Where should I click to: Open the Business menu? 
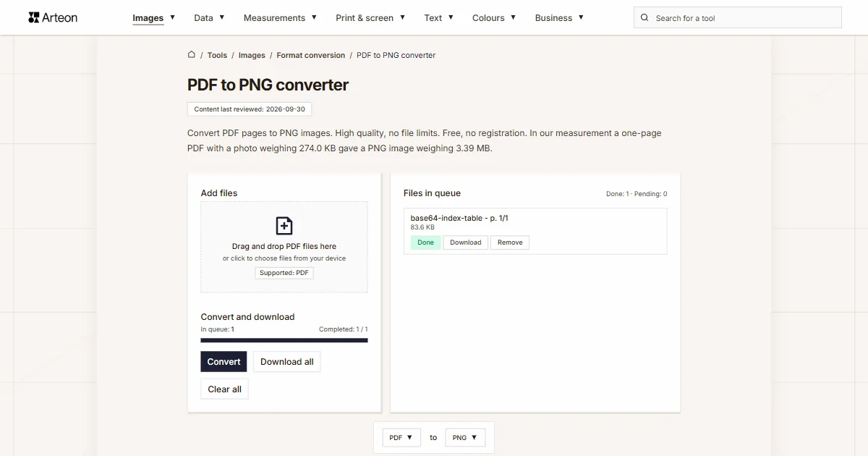tap(559, 18)
